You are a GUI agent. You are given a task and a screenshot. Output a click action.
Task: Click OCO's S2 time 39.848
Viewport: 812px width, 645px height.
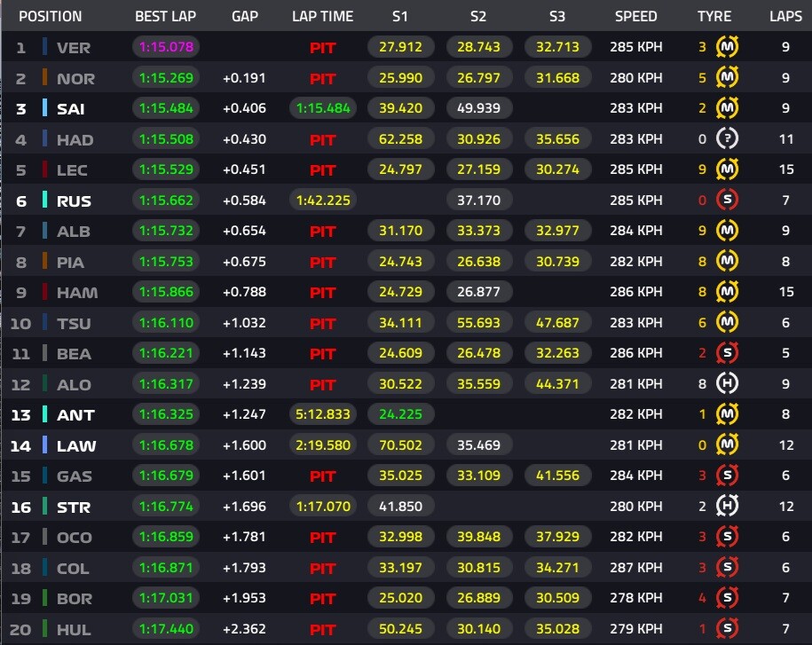[x=479, y=537]
